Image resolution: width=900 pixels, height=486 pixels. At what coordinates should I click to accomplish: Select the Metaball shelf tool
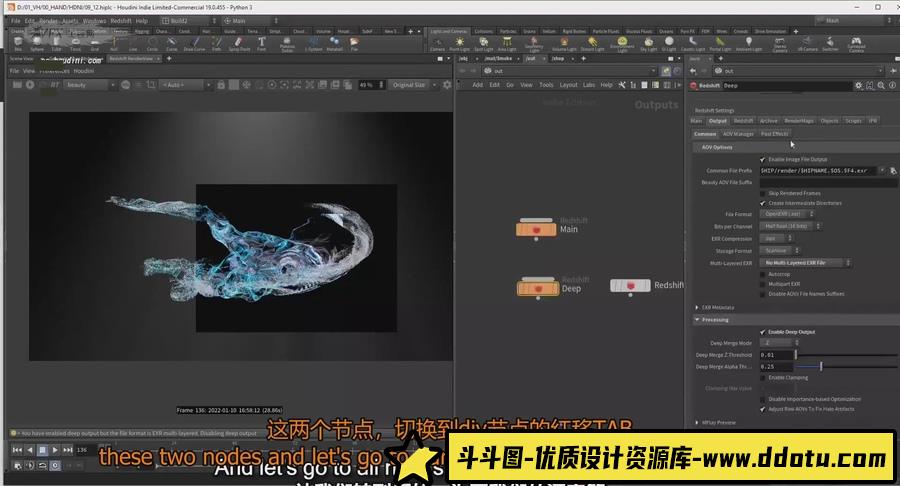[x=334, y=44]
